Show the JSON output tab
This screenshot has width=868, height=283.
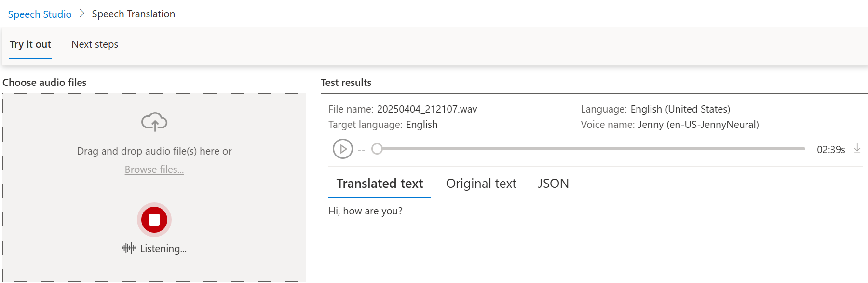click(x=553, y=184)
